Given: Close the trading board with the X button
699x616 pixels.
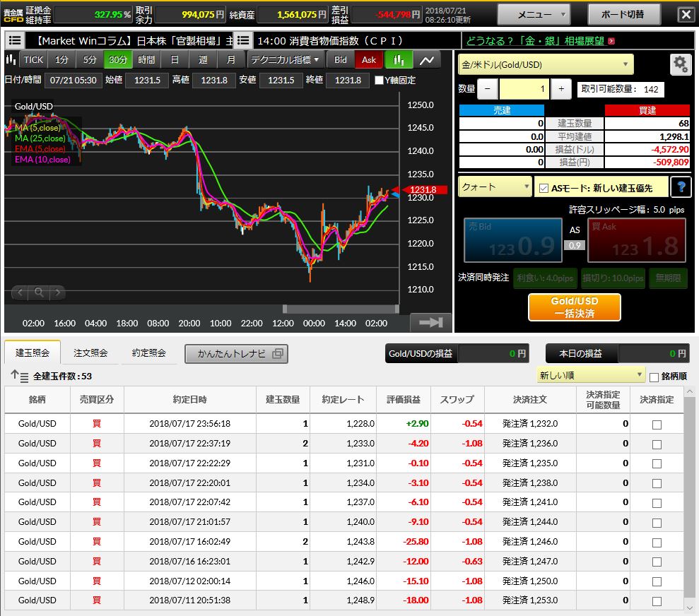Looking at the screenshot, I should point(686,14).
